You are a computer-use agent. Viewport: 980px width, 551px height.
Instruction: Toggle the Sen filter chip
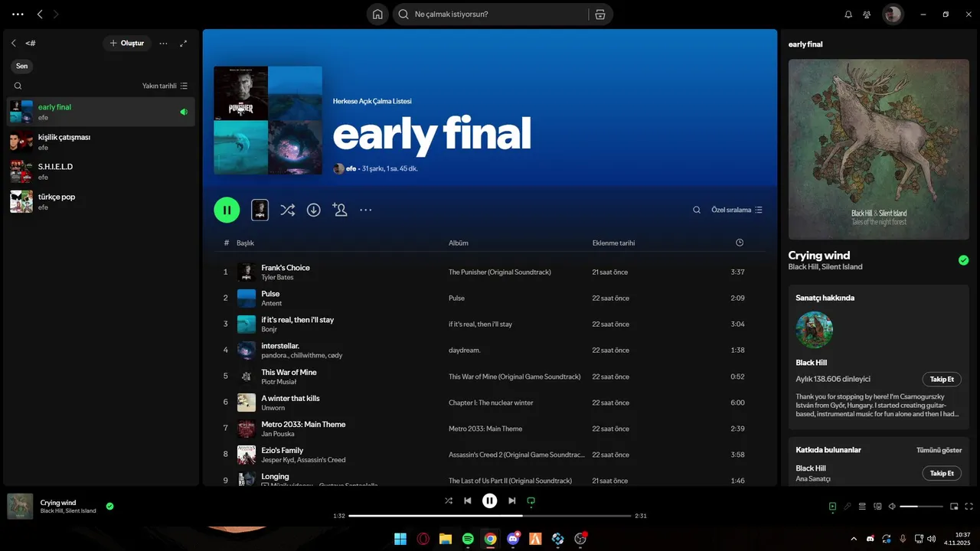click(21, 66)
